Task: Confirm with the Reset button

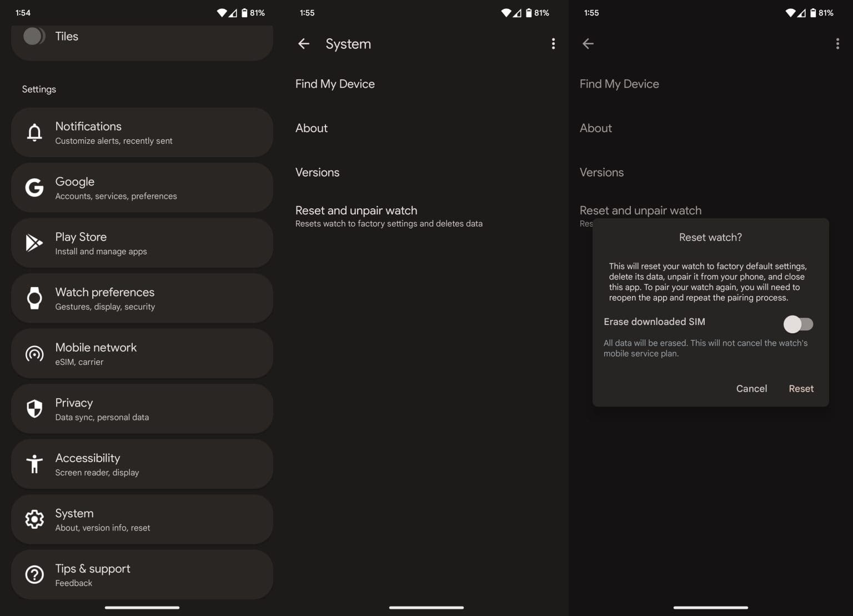Action: (801, 389)
